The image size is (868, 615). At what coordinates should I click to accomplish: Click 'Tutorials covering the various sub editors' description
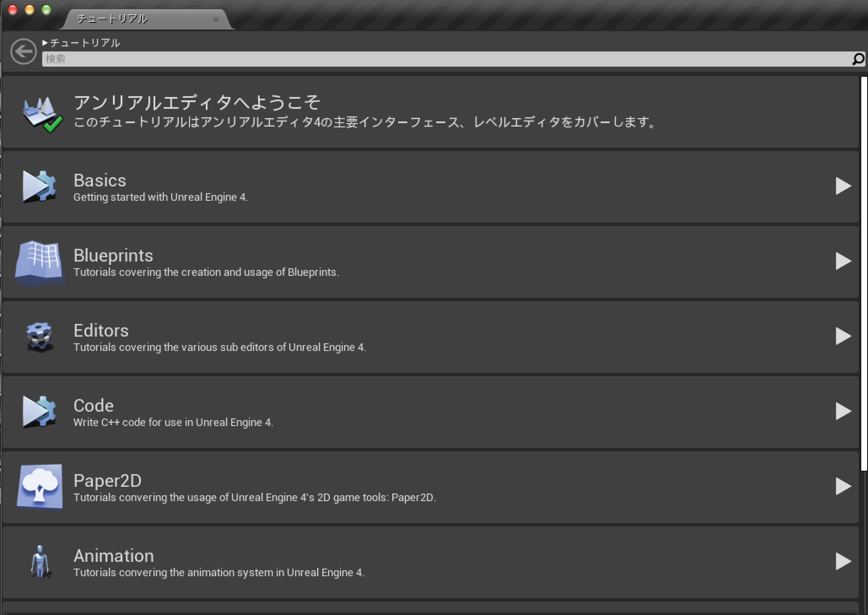pyautogui.click(x=220, y=348)
